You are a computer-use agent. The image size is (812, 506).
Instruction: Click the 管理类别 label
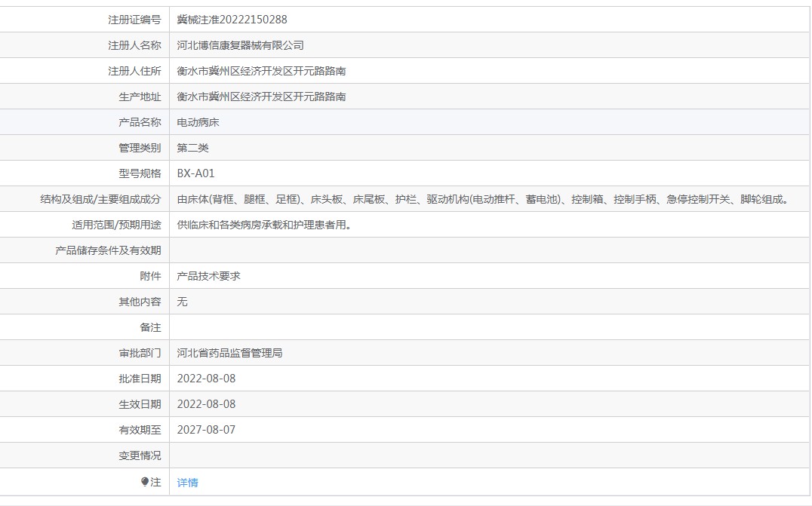coord(140,148)
